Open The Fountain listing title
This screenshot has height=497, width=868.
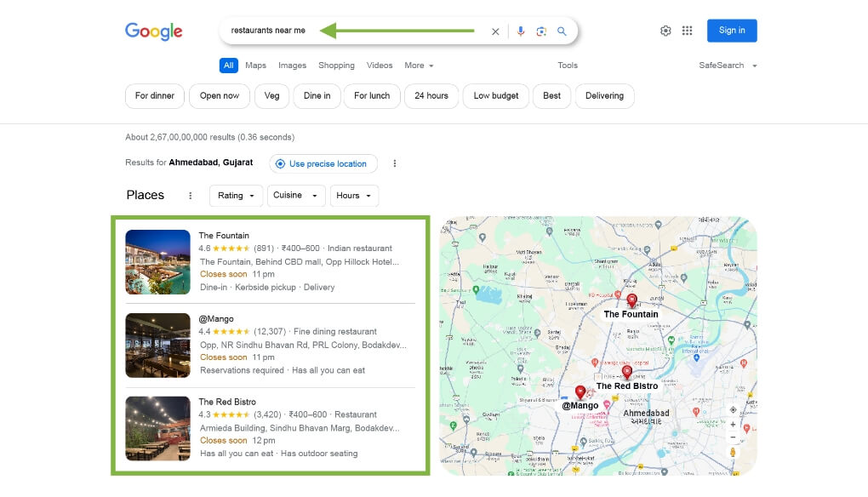[x=224, y=235]
